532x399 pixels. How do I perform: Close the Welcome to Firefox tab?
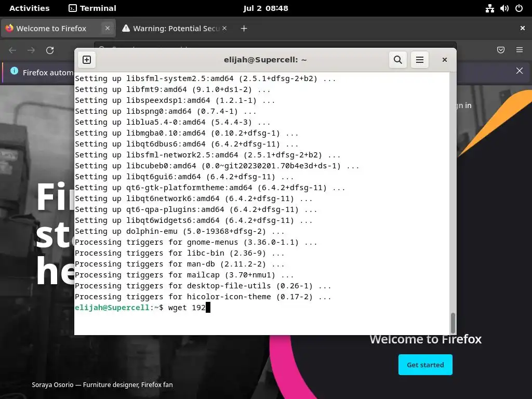(x=108, y=28)
